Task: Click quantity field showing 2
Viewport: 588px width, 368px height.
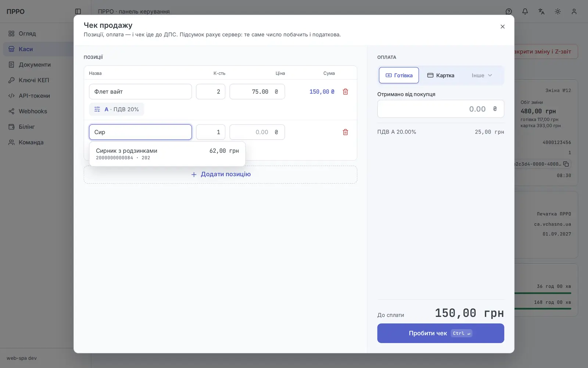Action: pyautogui.click(x=211, y=92)
